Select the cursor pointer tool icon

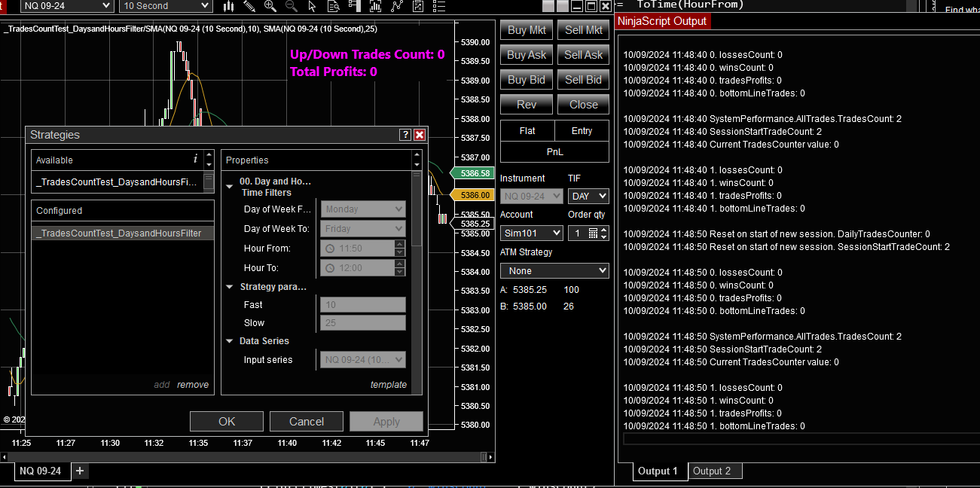click(312, 7)
